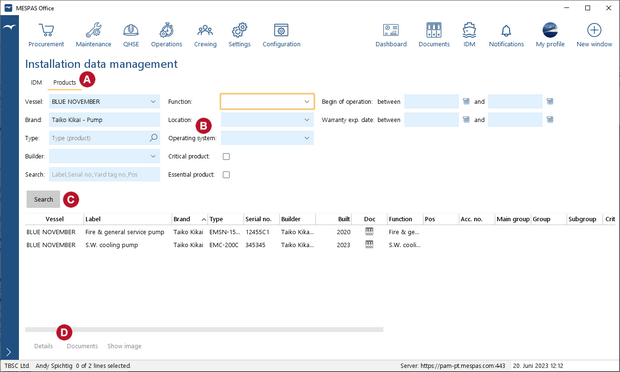Screen dimensions: 620x372
Task: Open the Documents section
Action: coord(434,35)
